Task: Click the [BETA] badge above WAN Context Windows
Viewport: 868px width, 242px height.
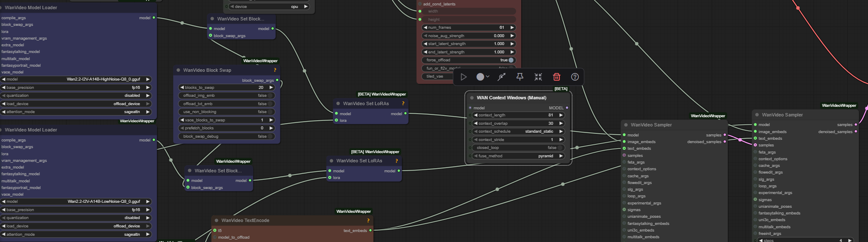Action: coord(561,89)
